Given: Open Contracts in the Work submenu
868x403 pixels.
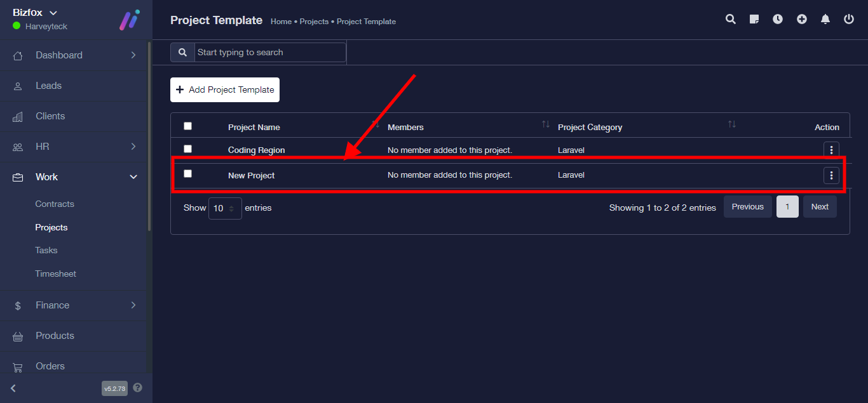Looking at the screenshot, I should click(x=55, y=204).
